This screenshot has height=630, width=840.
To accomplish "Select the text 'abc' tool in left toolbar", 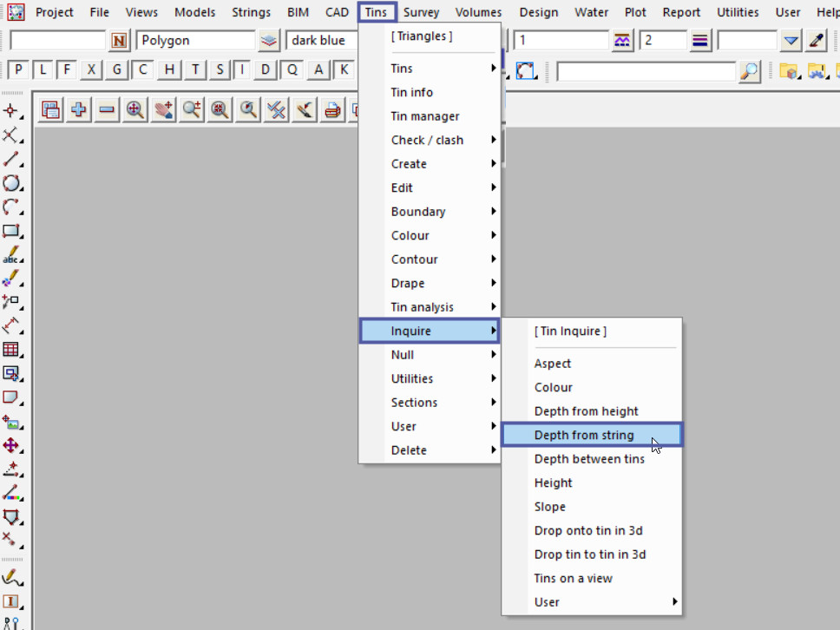I will point(11,255).
